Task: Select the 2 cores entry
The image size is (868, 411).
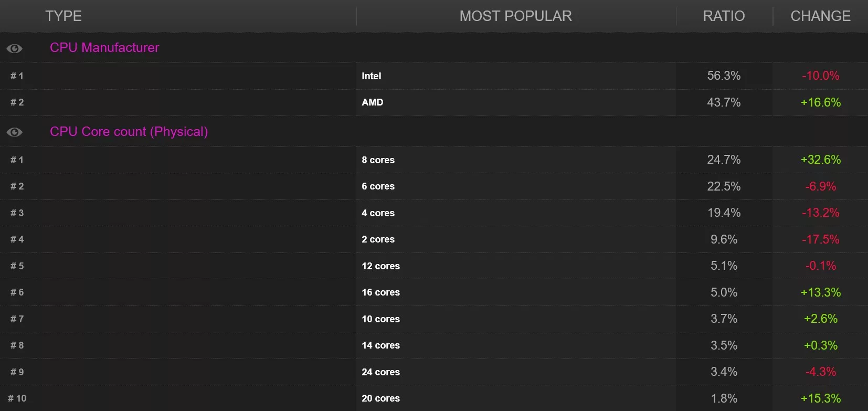Action: click(378, 239)
